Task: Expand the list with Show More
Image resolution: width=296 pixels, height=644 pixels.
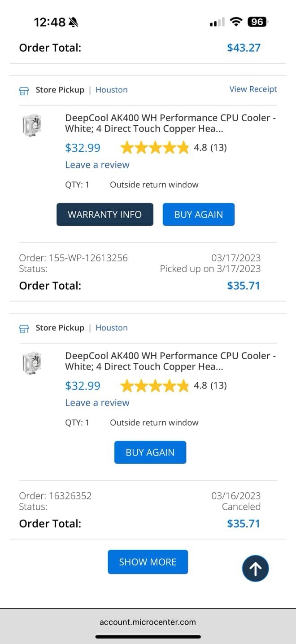Action: [148, 562]
